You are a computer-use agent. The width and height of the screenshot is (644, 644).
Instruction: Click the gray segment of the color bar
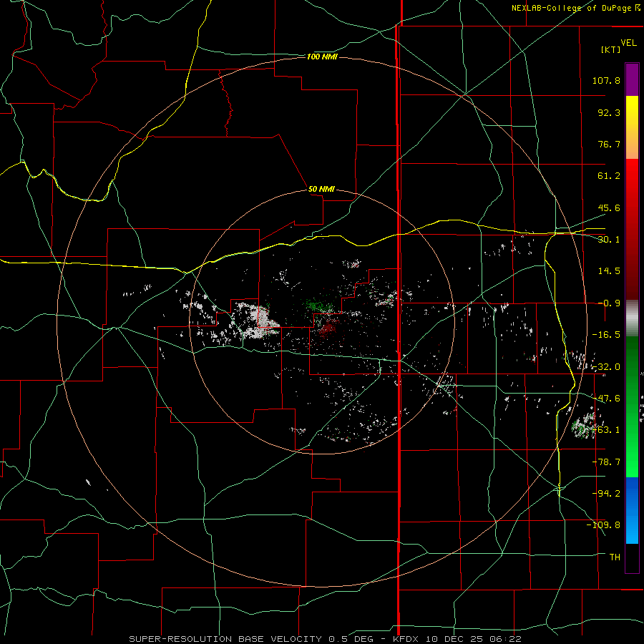point(632,318)
